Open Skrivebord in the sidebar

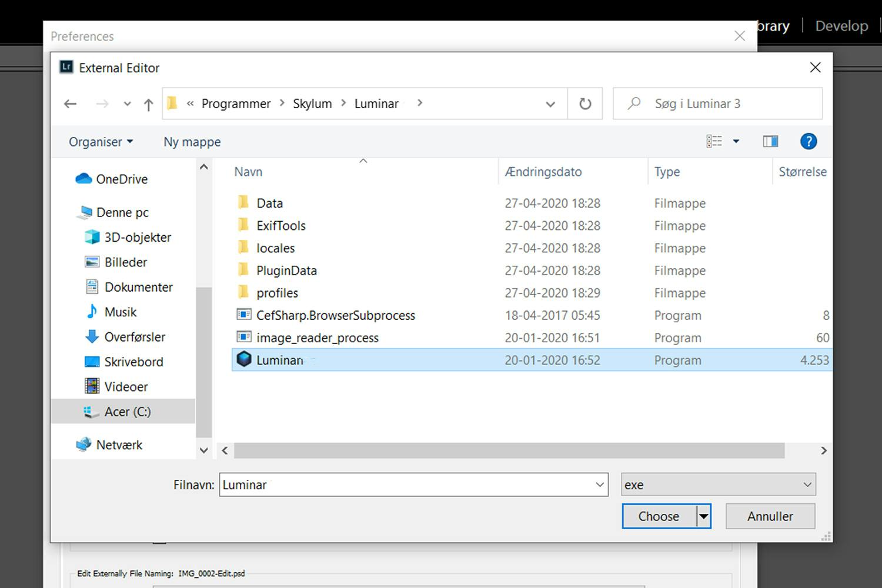click(x=123, y=362)
